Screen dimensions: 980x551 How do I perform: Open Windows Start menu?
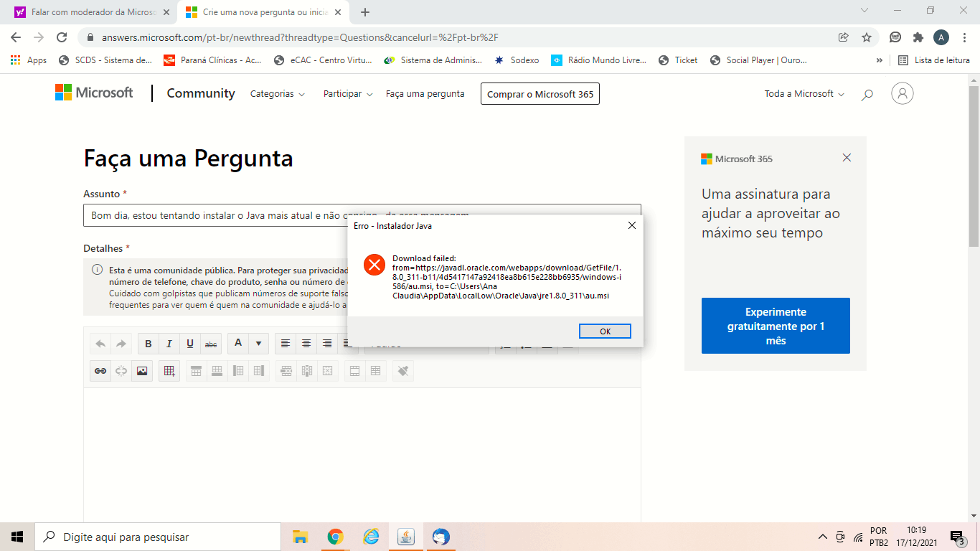point(17,537)
